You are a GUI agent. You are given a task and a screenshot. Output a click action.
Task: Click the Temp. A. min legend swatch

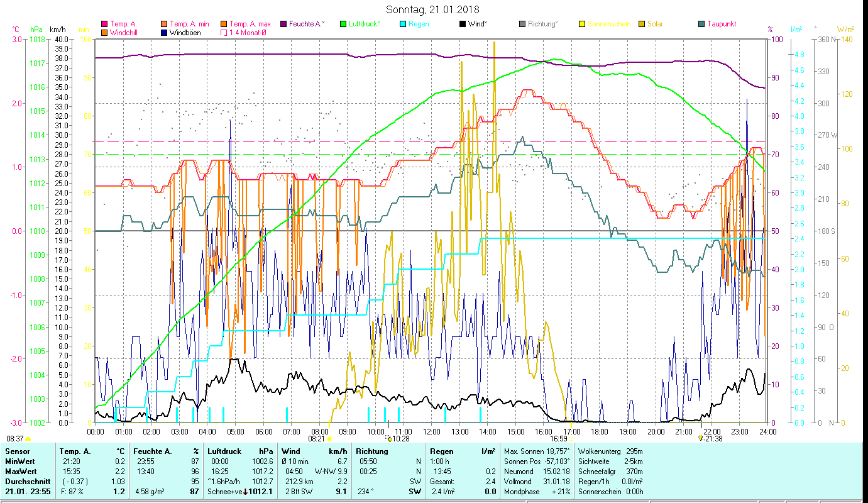coord(165,25)
